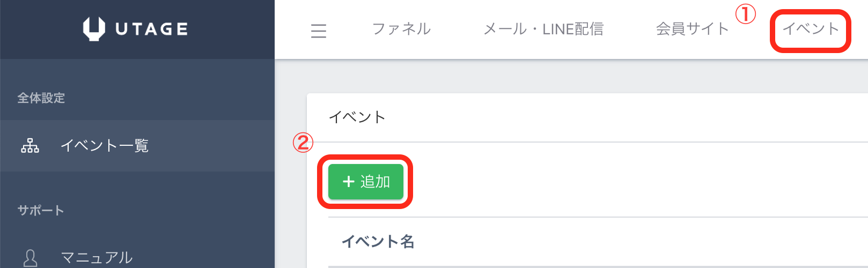Click the person icon beside マニュアル
Image resolution: width=868 pixels, height=268 pixels.
(x=31, y=258)
